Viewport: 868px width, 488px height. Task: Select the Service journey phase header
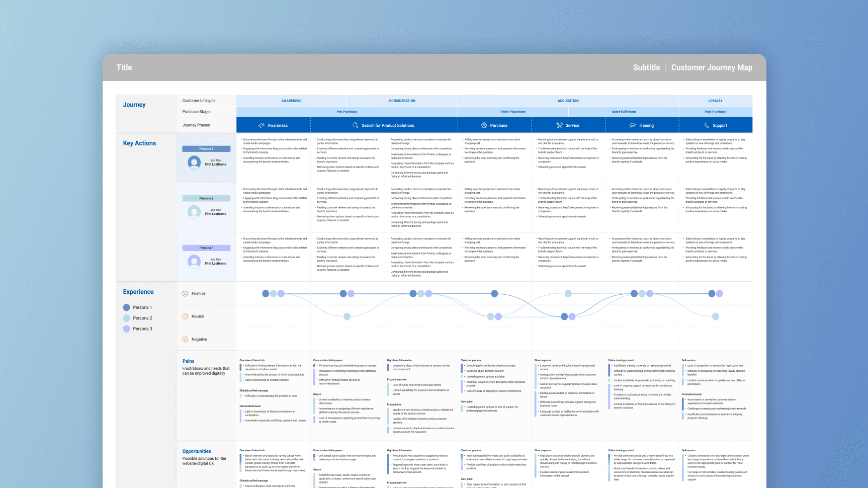click(568, 125)
